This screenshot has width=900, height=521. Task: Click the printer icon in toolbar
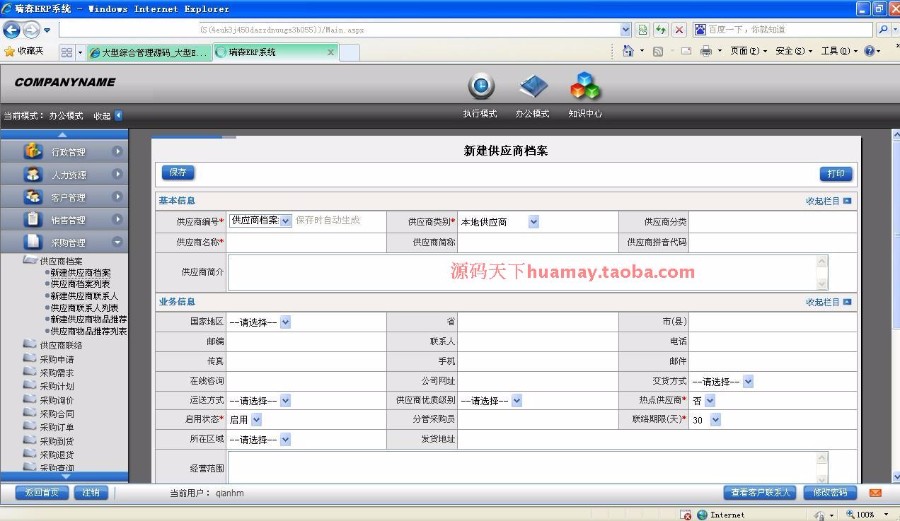tap(706, 52)
